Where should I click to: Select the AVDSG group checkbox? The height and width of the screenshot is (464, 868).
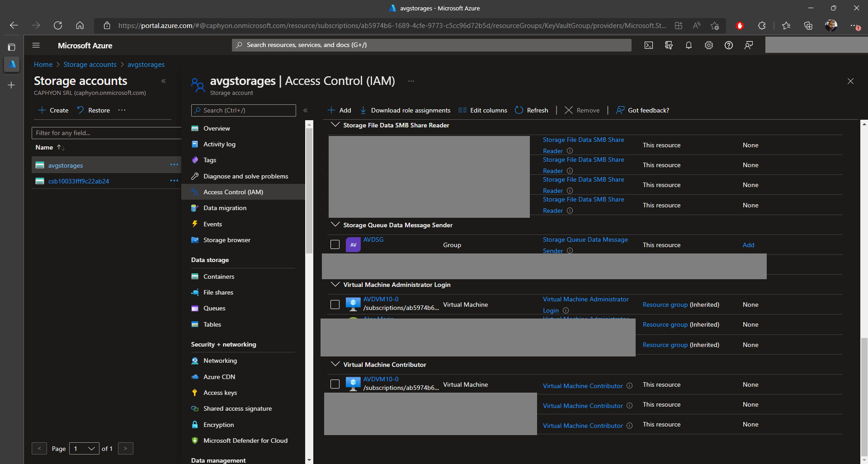[x=335, y=244]
